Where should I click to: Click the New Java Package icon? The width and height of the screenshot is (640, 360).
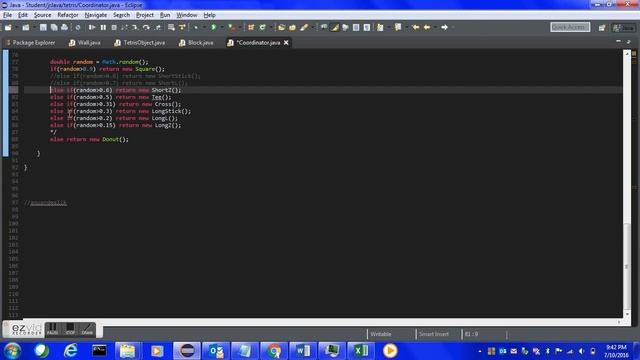251,27
